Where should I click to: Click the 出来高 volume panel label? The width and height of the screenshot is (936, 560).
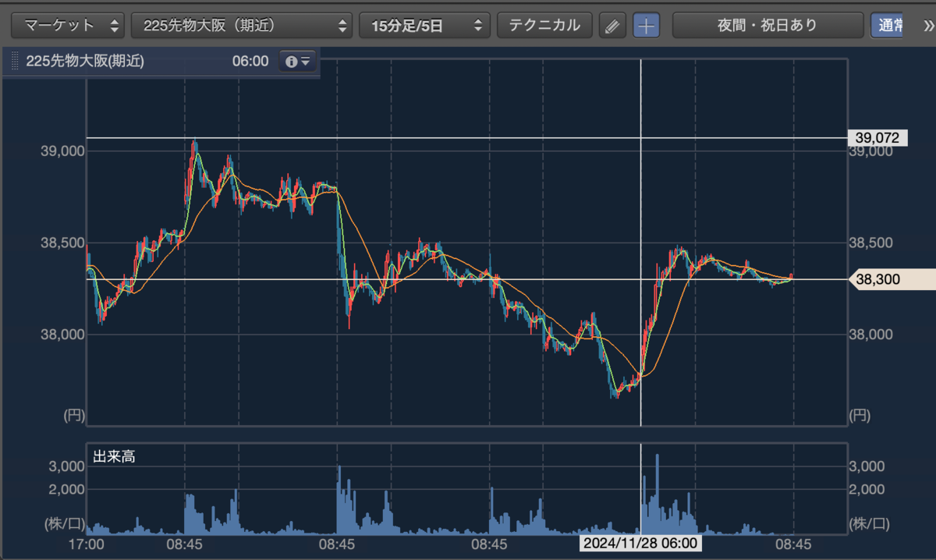click(114, 457)
